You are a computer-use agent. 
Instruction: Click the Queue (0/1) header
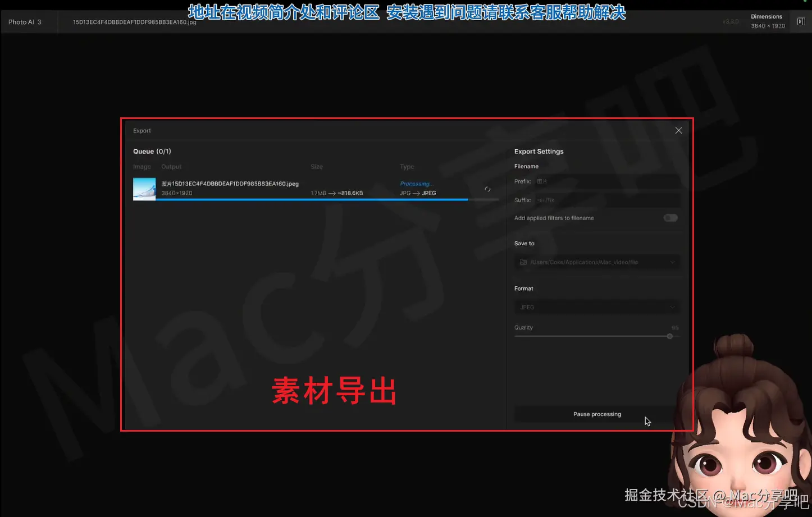coord(152,151)
